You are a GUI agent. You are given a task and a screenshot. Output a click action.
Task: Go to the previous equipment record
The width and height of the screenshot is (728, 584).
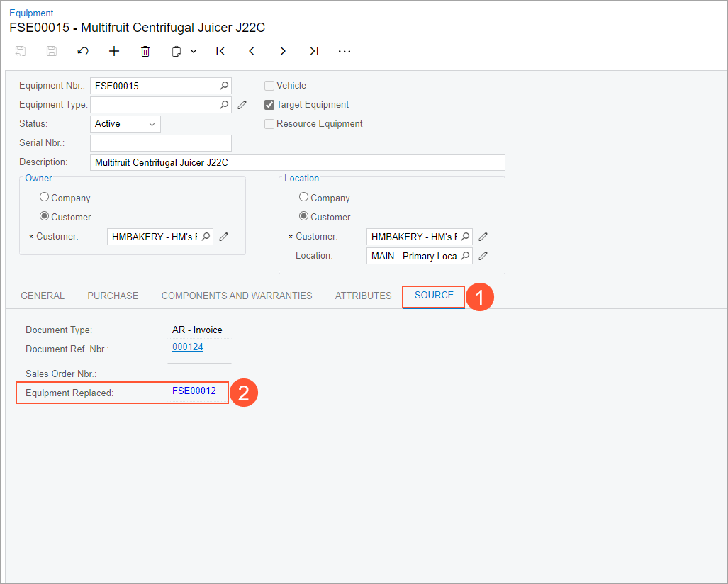point(252,51)
